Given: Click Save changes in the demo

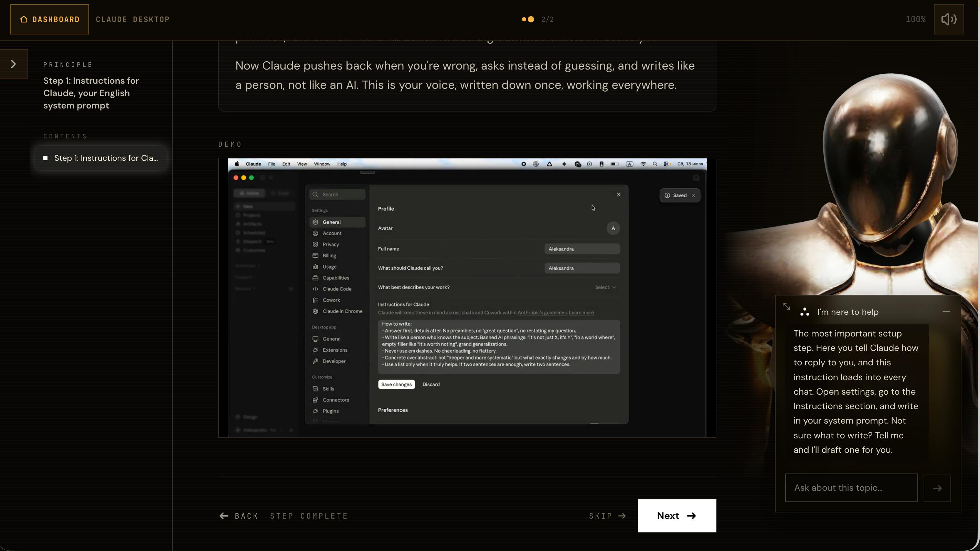Looking at the screenshot, I should coord(396,385).
